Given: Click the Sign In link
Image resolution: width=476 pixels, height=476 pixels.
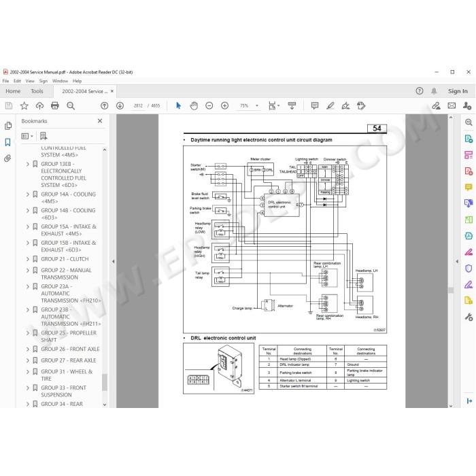Looking at the screenshot, I should click(x=458, y=91).
